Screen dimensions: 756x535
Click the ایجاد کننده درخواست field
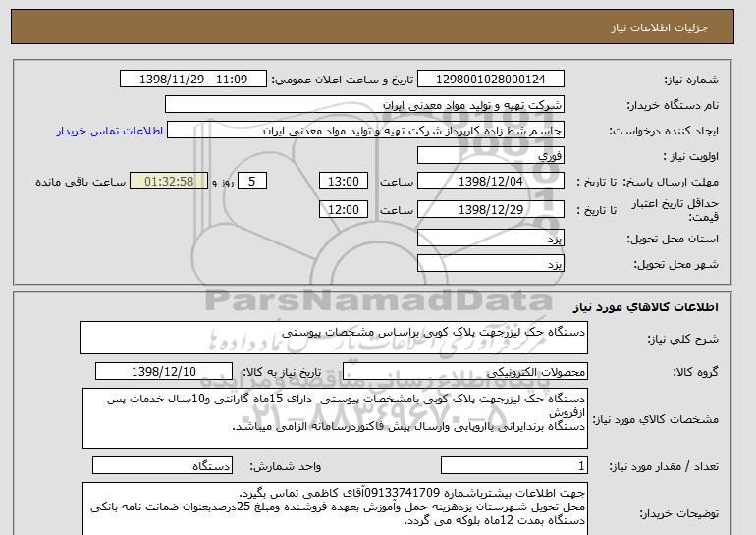[365, 131]
